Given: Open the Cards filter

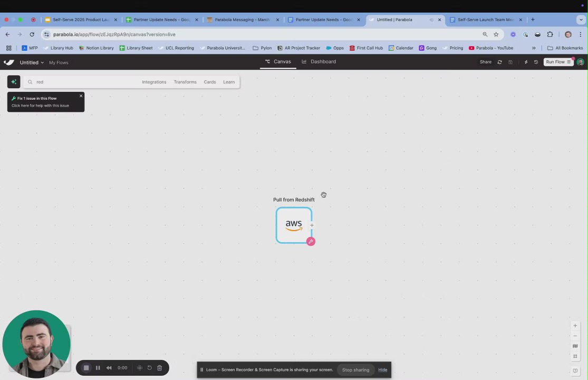Looking at the screenshot, I should [x=210, y=82].
